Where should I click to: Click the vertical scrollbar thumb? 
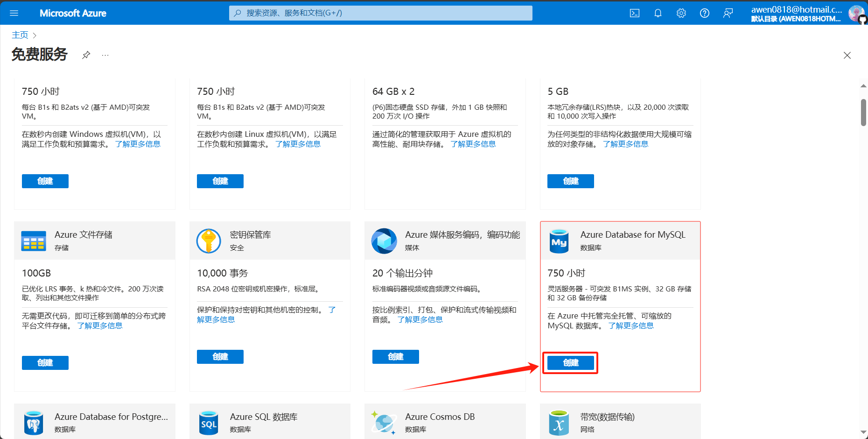coord(863,112)
